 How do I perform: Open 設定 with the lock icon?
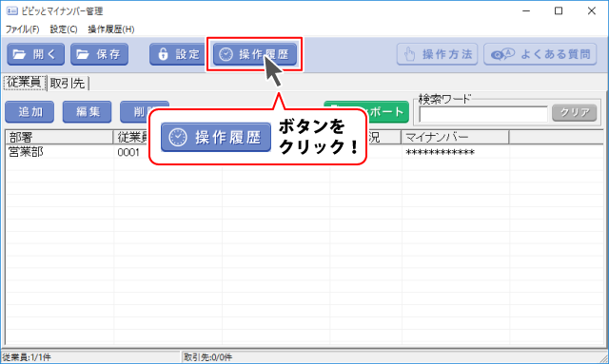click(177, 54)
